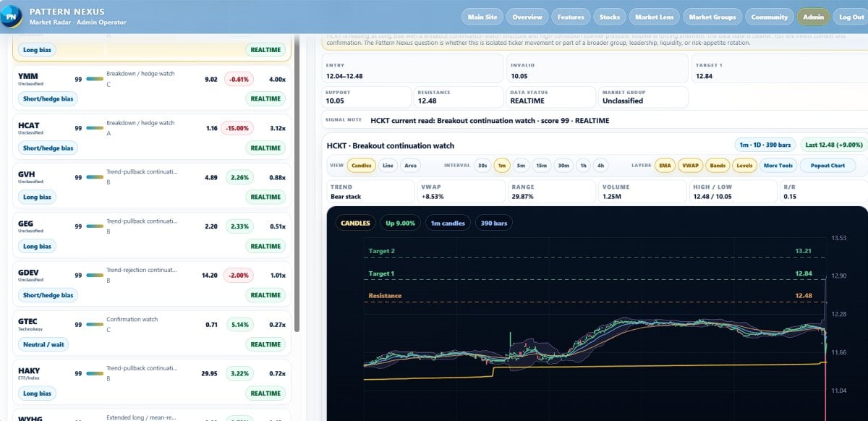Viewport: 868px width, 421px height.
Task: Select the Admin nav button
Action: pyautogui.click(x=813, y=17)
